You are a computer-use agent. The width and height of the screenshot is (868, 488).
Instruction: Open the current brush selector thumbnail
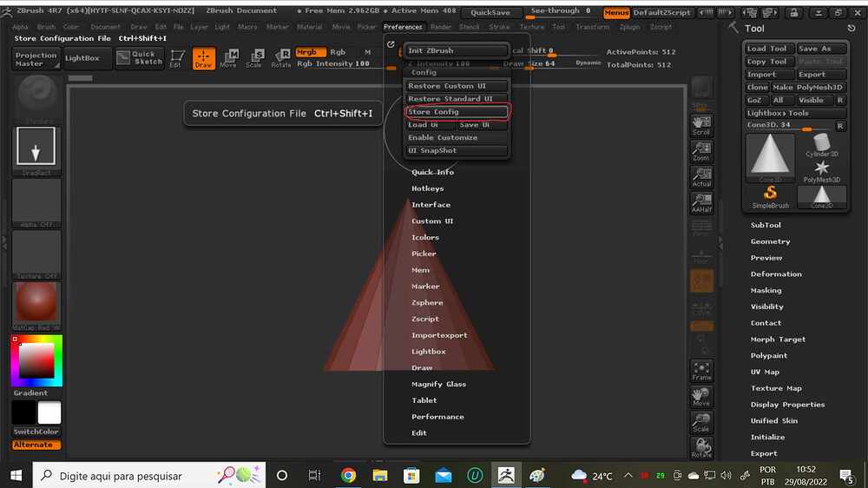(37, 98)
